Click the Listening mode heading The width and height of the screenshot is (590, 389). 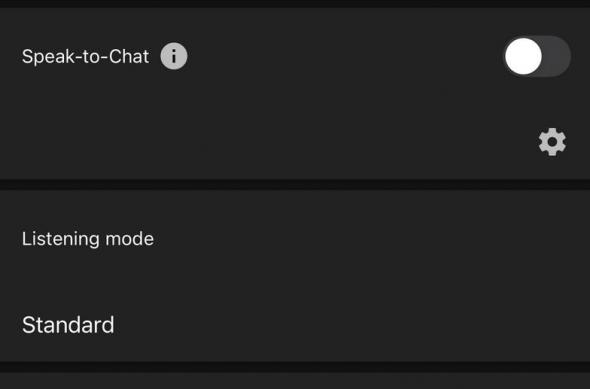tap(88, 239)
